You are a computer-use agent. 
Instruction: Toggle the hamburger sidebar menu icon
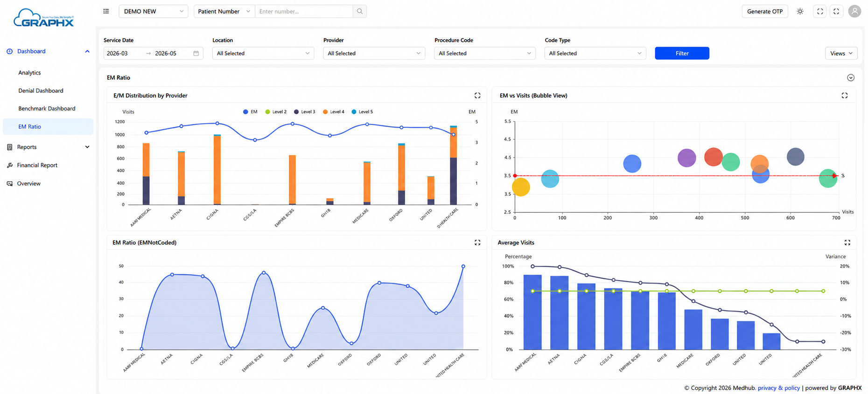106,11
